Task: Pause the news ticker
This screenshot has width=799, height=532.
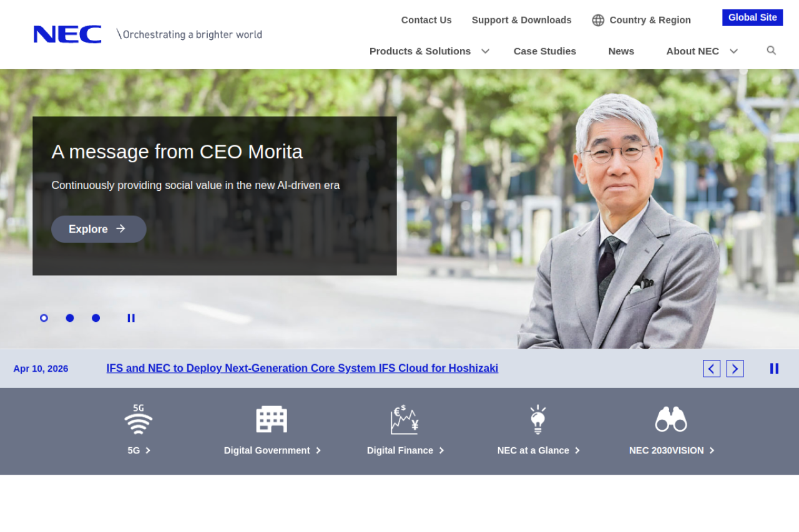Action: point(774,369)
